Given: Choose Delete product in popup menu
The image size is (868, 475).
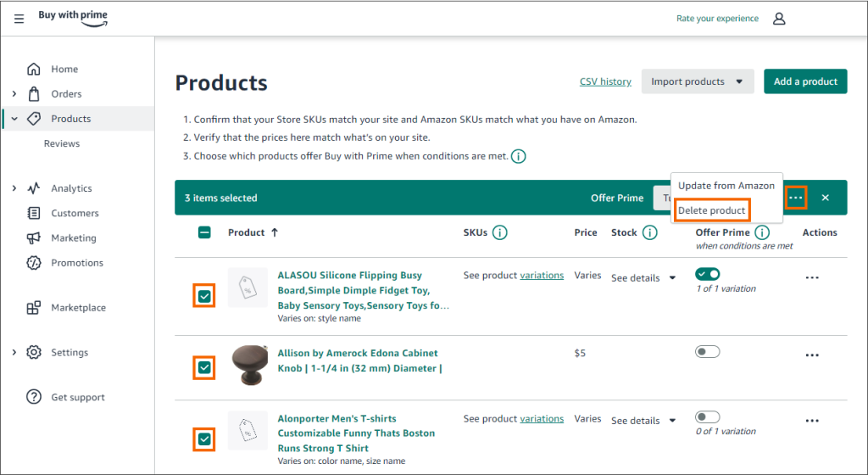Looking at the screenshot, I should (x=712, y=210).
